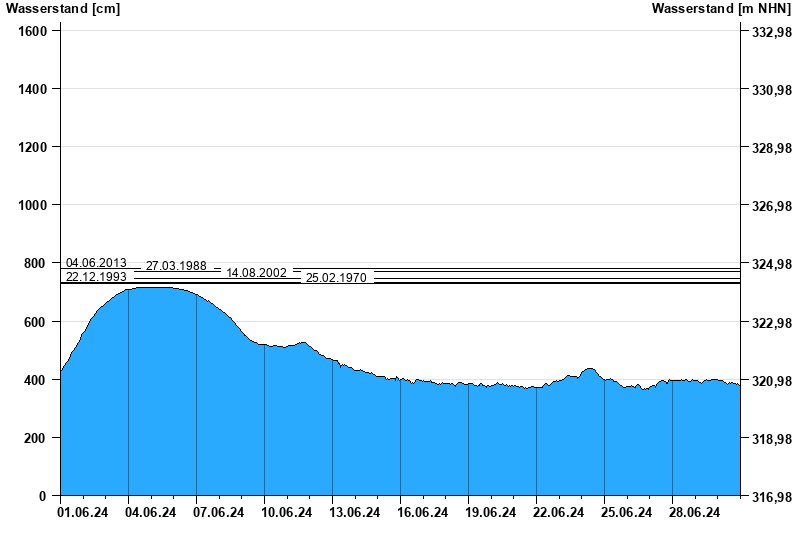800x550 pixels.
Task: Click the 1600 value on left axis
Action: 33,31
